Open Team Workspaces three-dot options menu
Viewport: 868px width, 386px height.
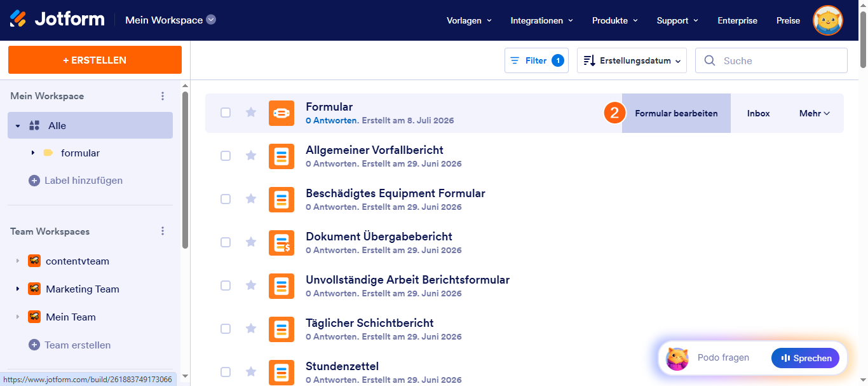point(163,231)
